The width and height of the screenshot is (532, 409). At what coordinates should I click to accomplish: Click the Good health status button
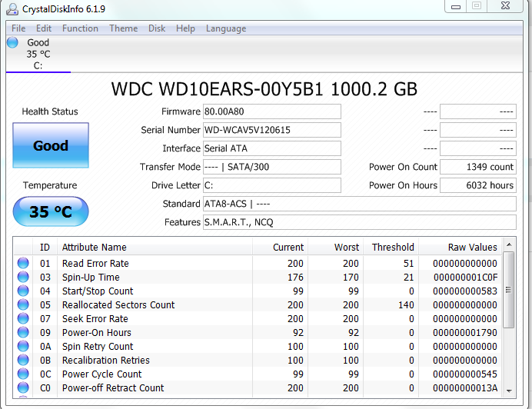51,145
